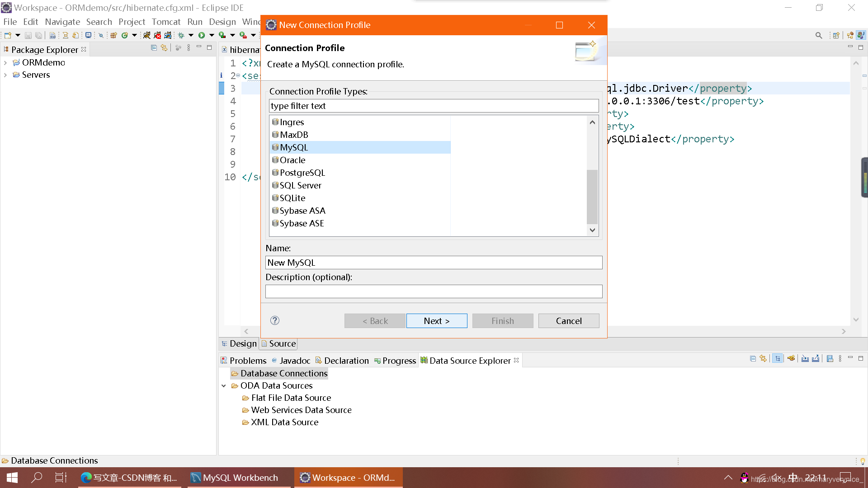Click the Import profiles icon
868x488 pixels.
point(805,359)
